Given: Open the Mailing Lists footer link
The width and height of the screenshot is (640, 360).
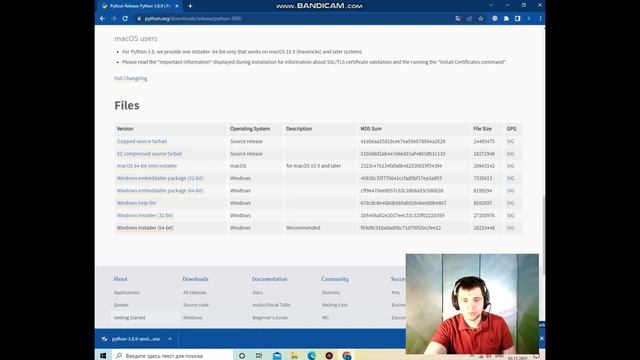Looking at the screenshot, I should 334,305.
